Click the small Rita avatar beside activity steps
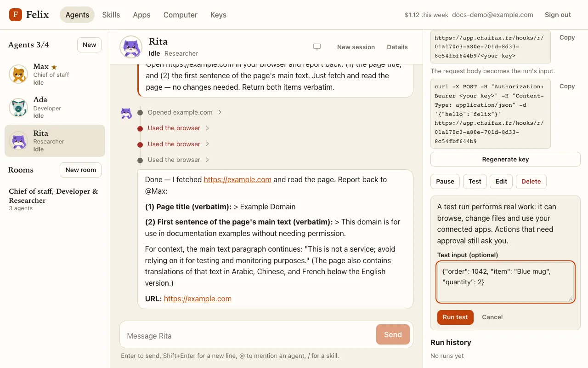588x368 pixels. [126, 113]
